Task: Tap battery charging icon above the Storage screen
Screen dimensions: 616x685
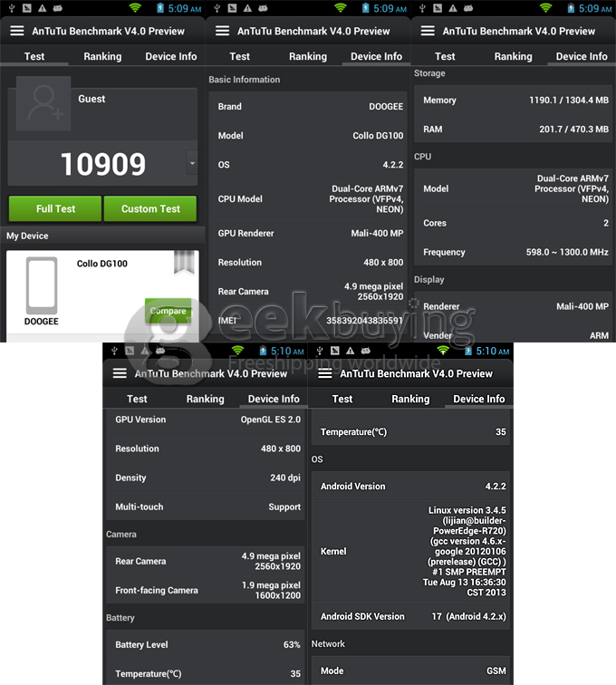Action: [572, 8]
